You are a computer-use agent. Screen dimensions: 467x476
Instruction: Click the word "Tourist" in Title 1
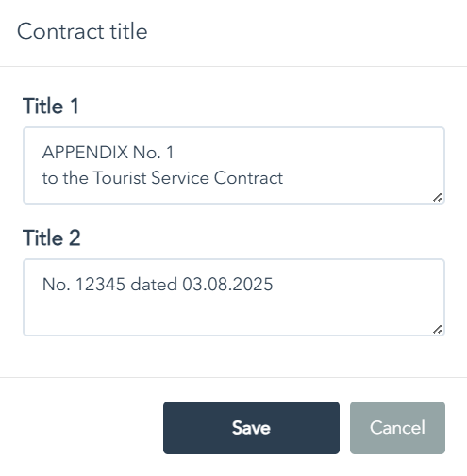[120, 178]
